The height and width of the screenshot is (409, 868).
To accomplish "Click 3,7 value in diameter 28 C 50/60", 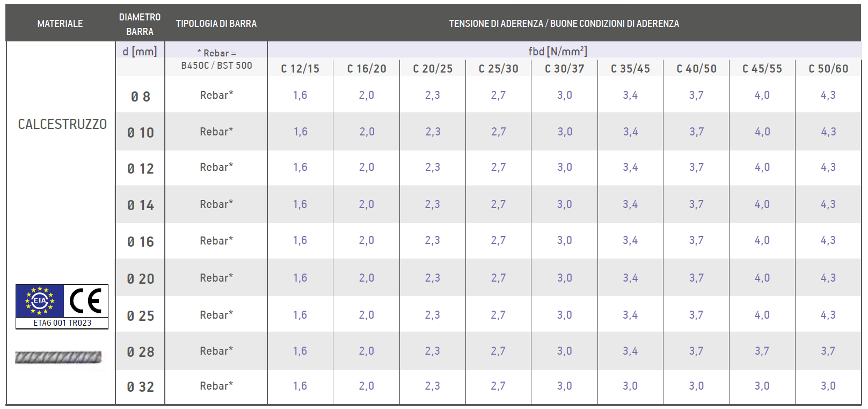I will [828, 351].
